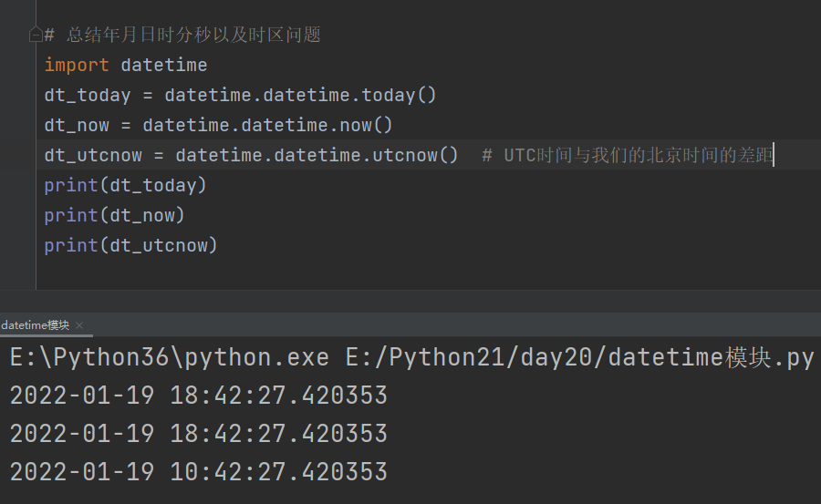Click the first console output line at 18:42:27

click(x=199, y=396)
